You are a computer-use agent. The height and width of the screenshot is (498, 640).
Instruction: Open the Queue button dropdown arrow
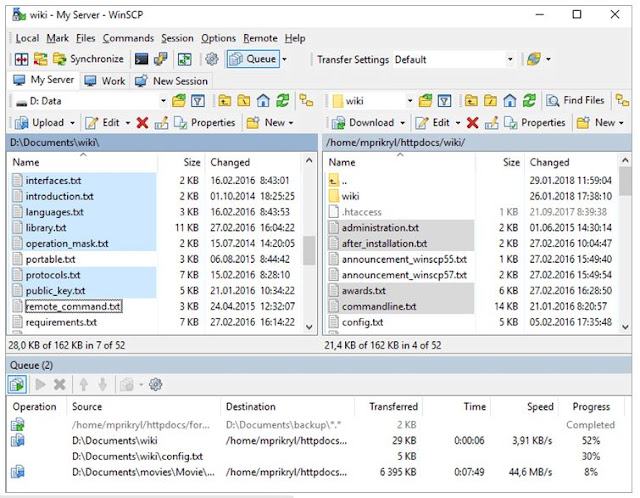click(284, 59)
